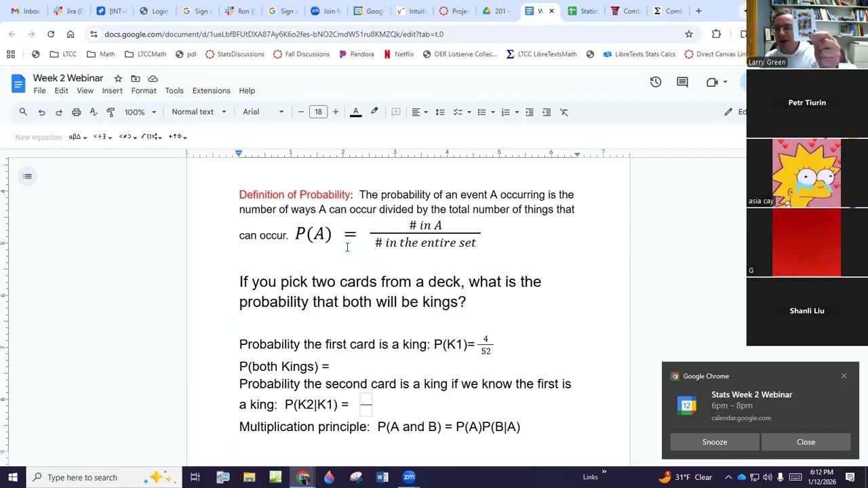Viewport: 868px width, 488px height.
Task: Run spelling and grammar check
Action: coord(94,112)
